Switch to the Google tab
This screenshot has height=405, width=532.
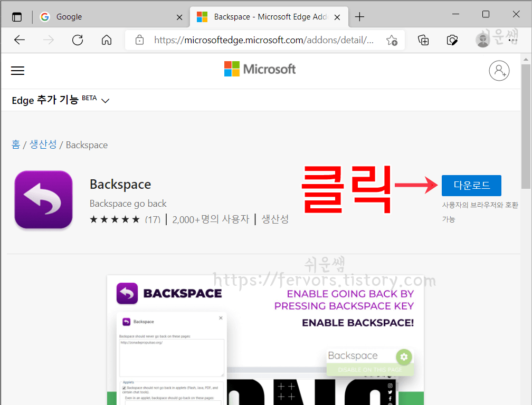(111, 16)
